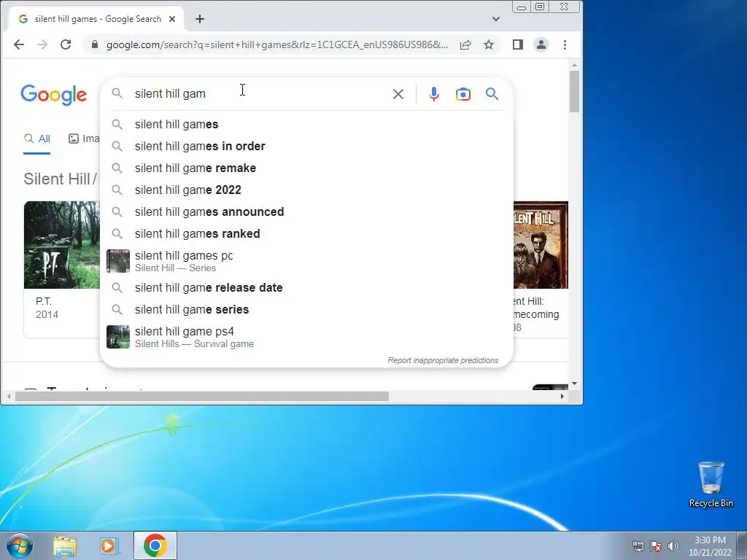This screenshot has height=560, width=747.
Task: Open the P.T. game cover image
Action: click(62, 245)
